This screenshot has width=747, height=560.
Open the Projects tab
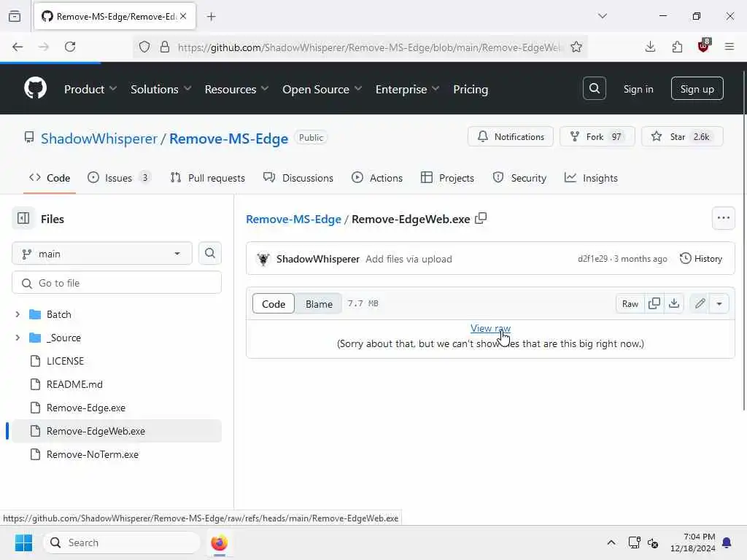click(x=447, y=178)
